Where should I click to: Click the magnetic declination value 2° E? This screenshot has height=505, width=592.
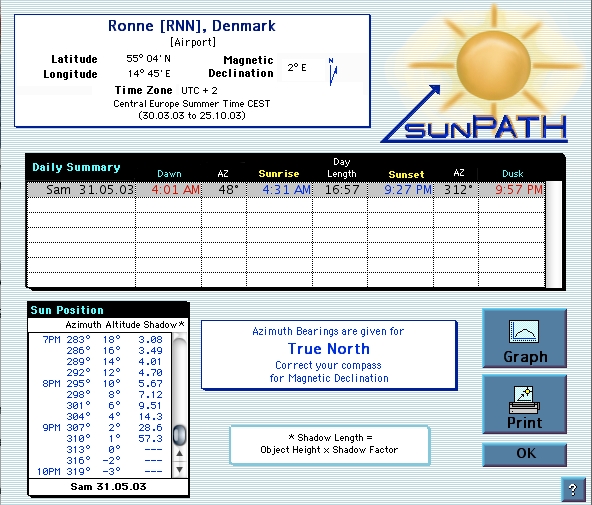[x=297, y=68]
